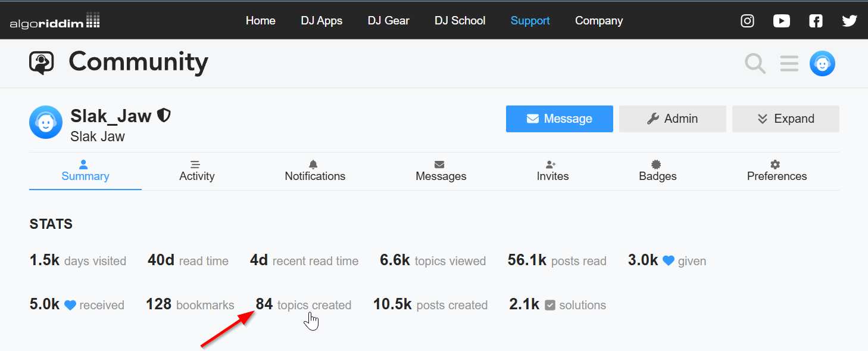Open the Preferences tab
This screenshot has width=868, height=351.
776,171
